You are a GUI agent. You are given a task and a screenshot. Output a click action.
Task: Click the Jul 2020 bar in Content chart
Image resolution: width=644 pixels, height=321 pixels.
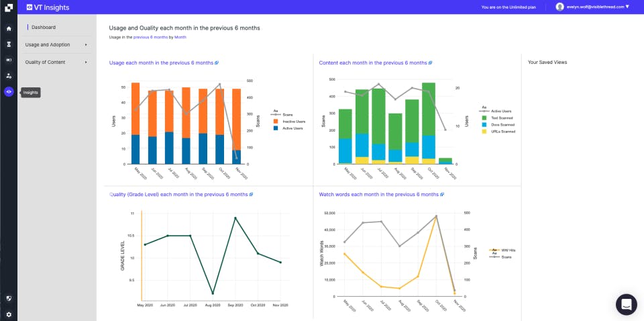tap(378, 126)
